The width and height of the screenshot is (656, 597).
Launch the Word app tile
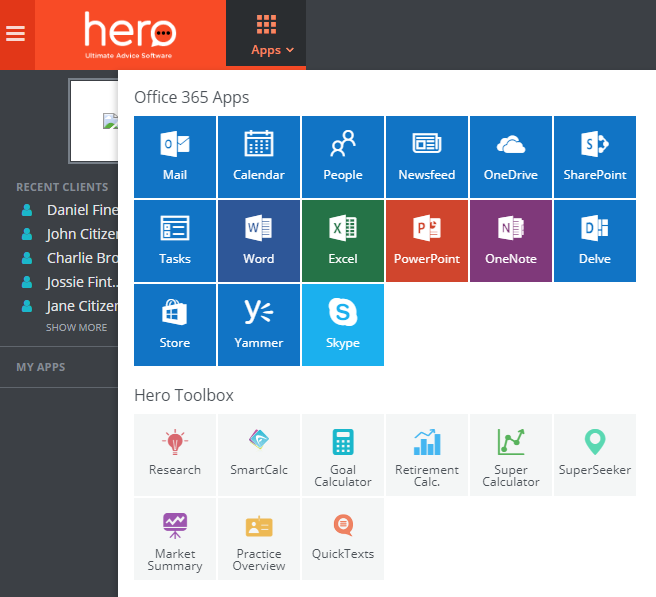[x=259, y=241]
